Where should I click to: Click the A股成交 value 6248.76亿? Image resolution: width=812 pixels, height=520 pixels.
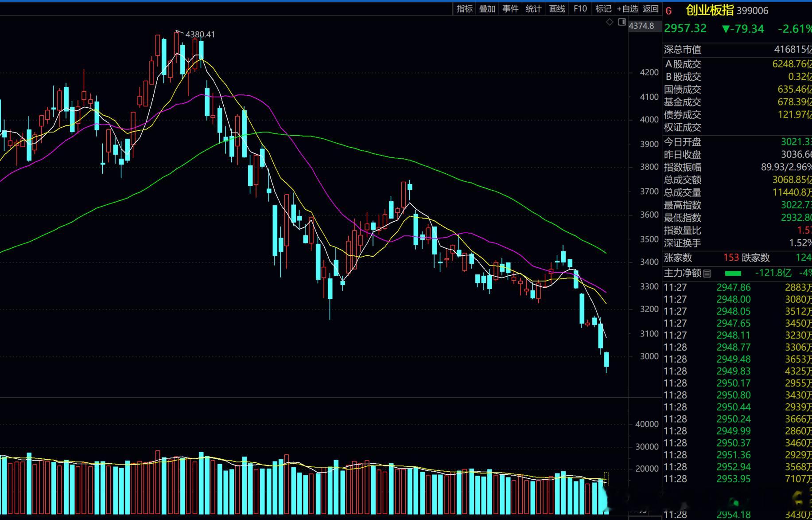[792, 64]
